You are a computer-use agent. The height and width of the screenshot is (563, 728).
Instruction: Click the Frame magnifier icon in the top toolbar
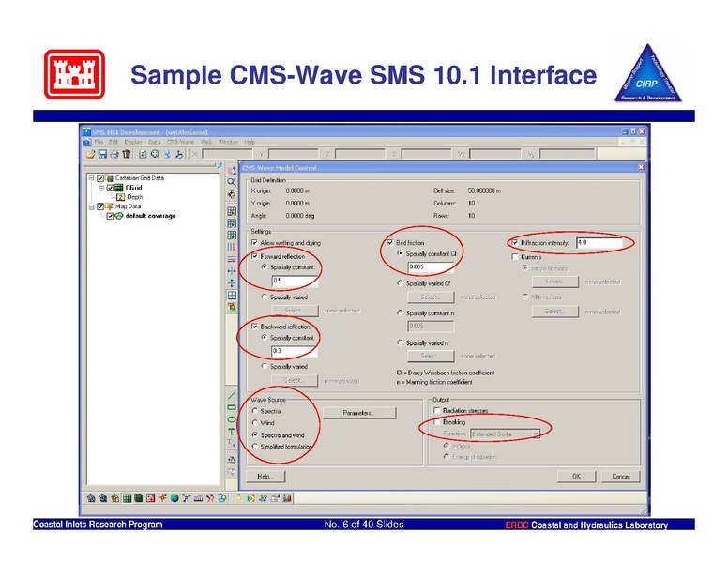155,154
